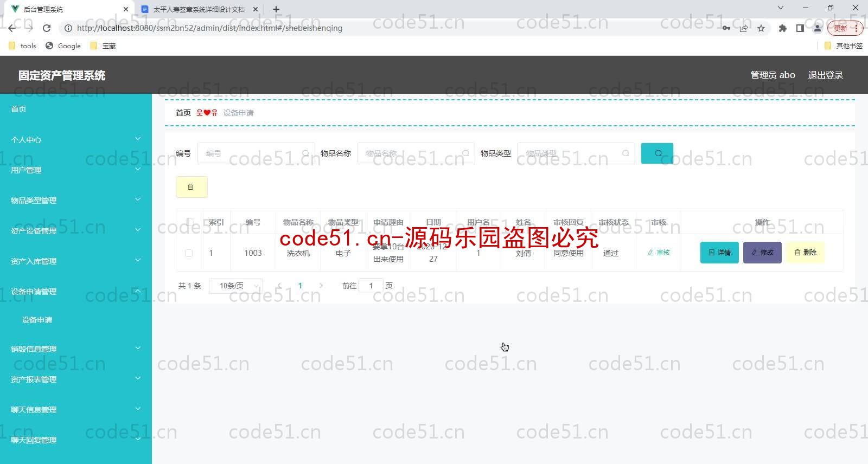Collapse the 设备申请管理 sidebar menu
The image size is (868, 464).
76,292
